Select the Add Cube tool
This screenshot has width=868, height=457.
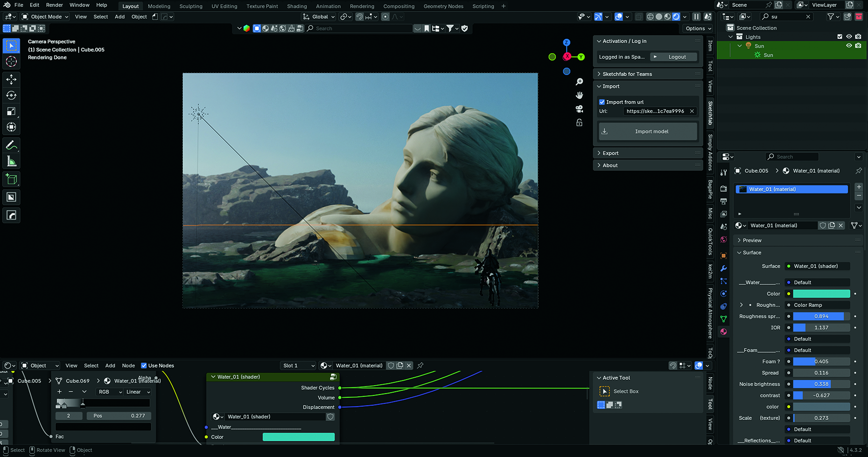click(11, 179)
